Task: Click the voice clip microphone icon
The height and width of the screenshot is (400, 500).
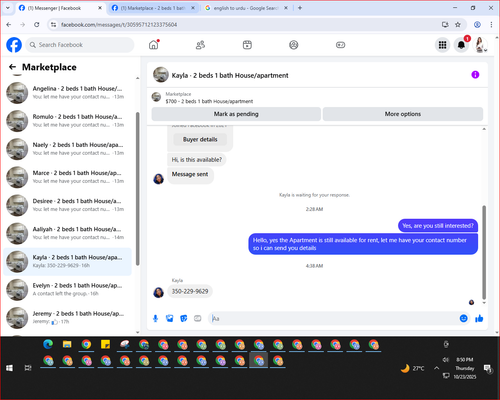Action: 155,319
